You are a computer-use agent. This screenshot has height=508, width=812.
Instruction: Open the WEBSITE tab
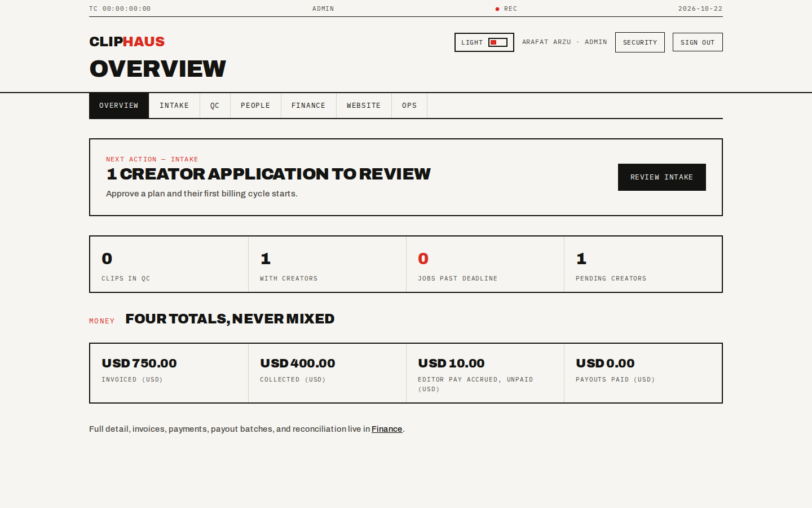pos(364,106)
